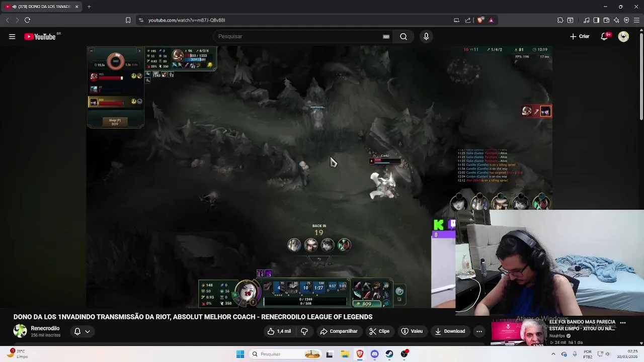
Task: Open browser extensions puzzle icon
Action: pyautogui.click(x=560, y=20)
